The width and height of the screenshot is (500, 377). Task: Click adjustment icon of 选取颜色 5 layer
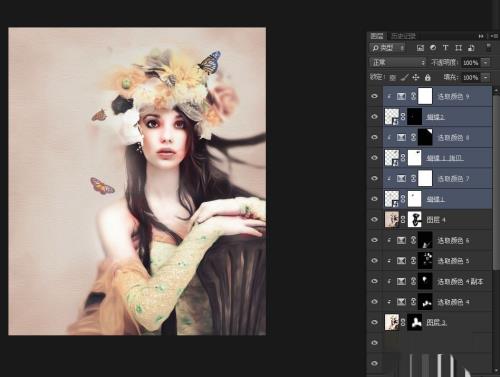[x=401, y=261]
